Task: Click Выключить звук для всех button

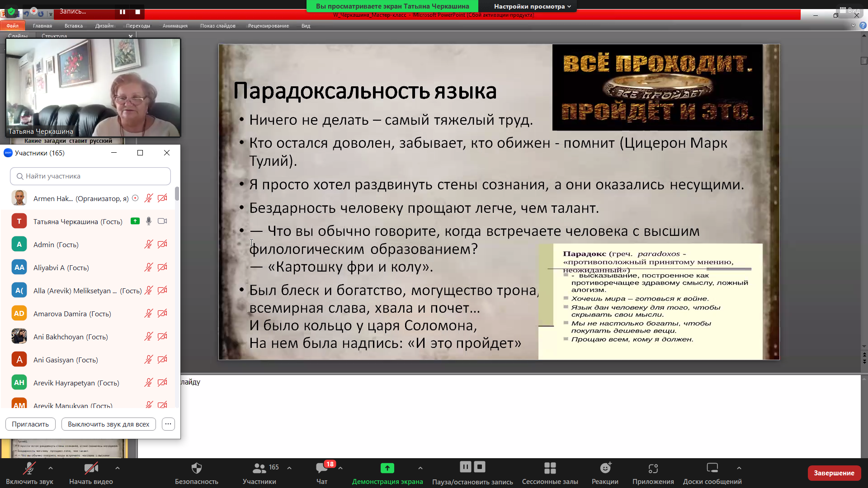Action: coord(108,424)
